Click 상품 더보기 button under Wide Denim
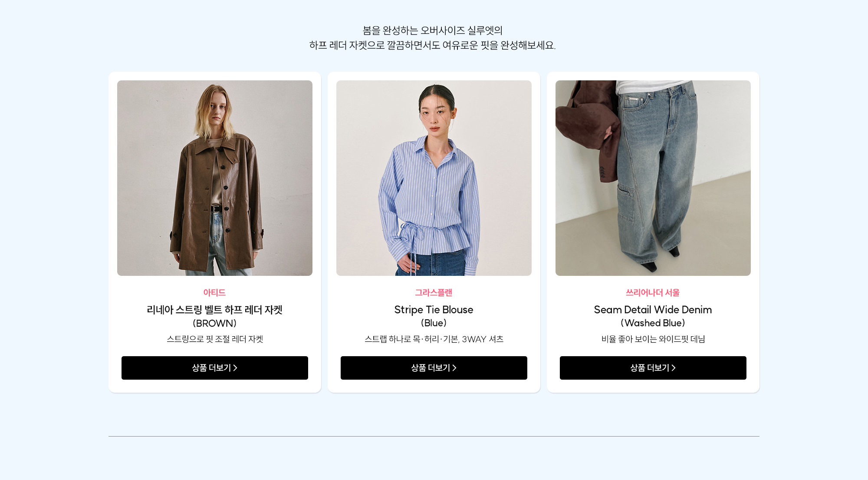Screen dimensions: 868x480 point(653,368)
